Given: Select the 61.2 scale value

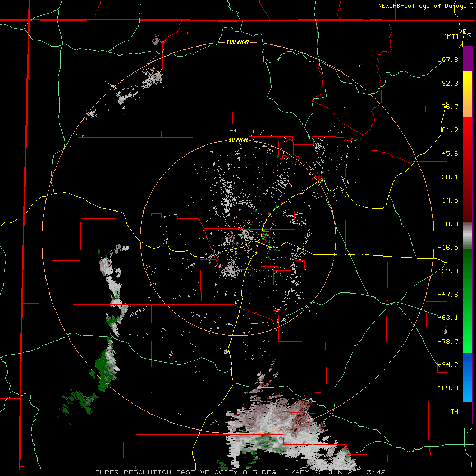Looking at the screenshot, I should point(450,130).
